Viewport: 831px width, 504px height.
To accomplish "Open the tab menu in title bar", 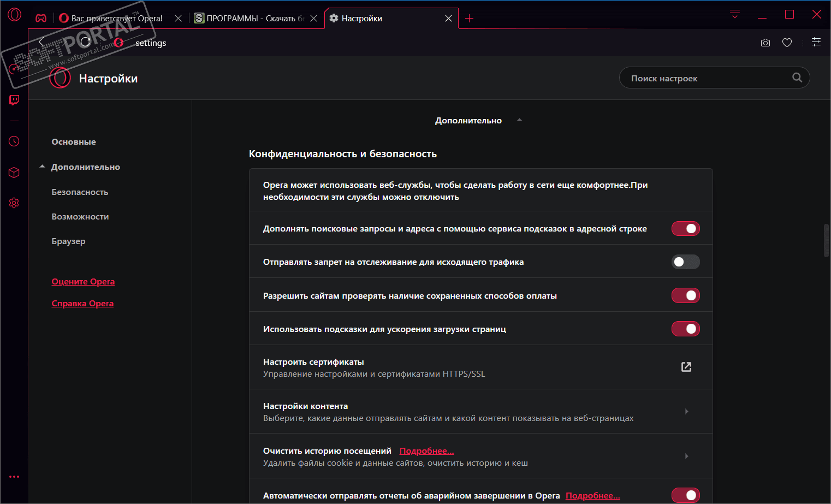I will [735, 14].
